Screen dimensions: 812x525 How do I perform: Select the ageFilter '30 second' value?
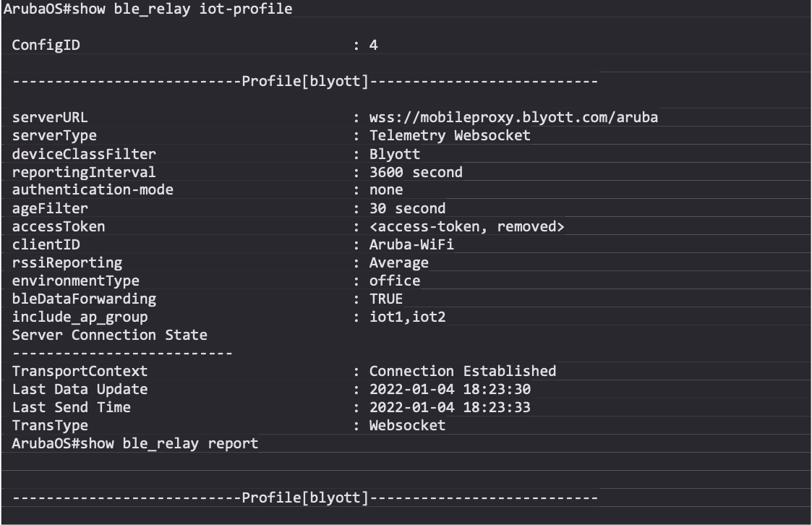click(407, 208)
